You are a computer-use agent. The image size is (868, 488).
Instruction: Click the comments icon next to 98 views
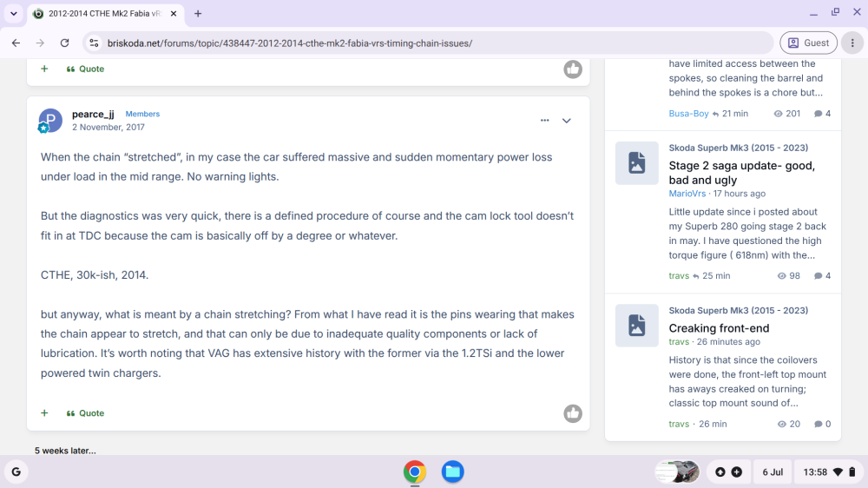(818, 276)
